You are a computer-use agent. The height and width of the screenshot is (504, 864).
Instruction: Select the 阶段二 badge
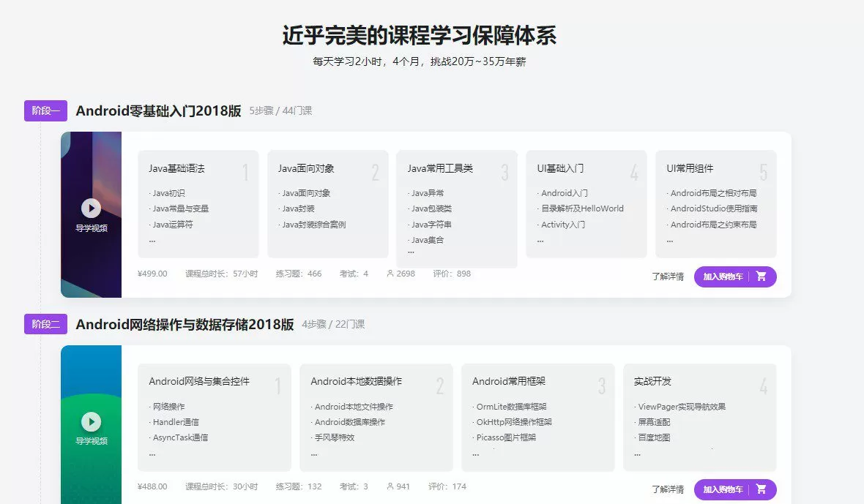pyautogui.click(x=45, y=324)
